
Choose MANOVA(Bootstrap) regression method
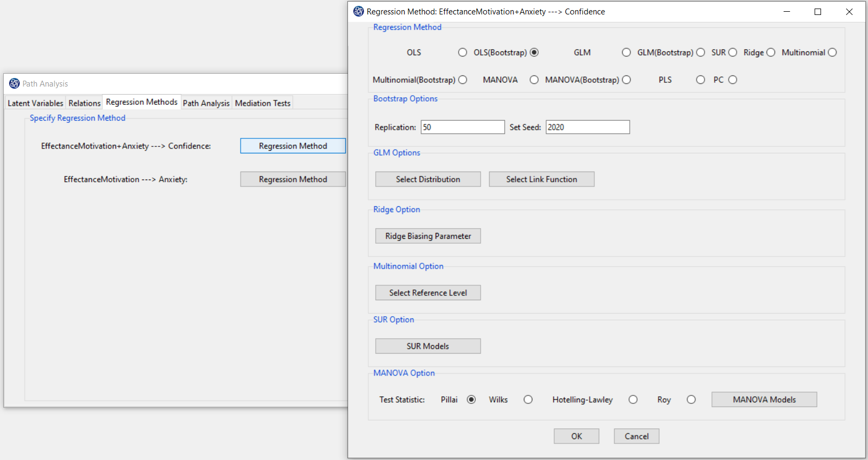tap(626, 80)
